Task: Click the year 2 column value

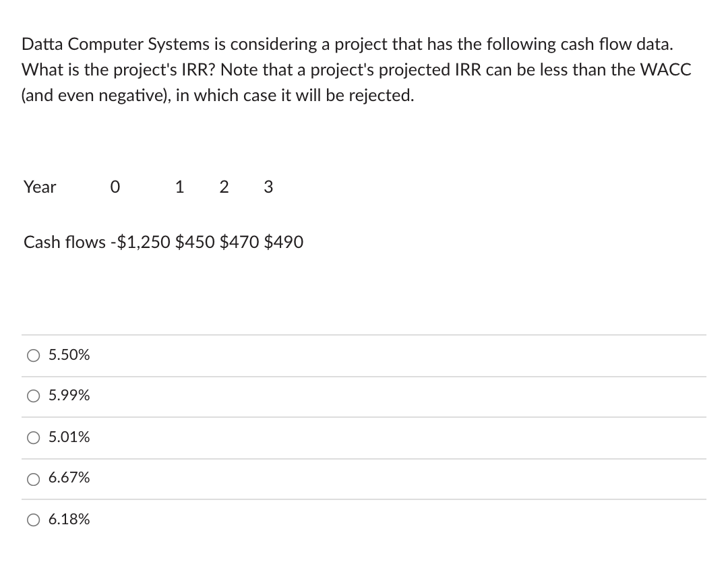Action: pos(224,187)
